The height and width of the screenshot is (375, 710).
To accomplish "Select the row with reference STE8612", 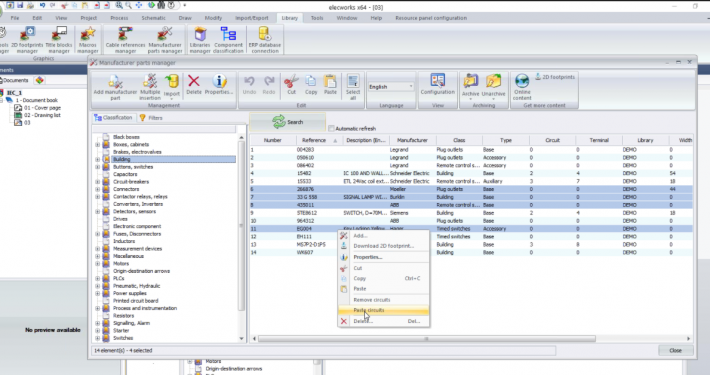I will pyautogui.click(x=471, y=213).
